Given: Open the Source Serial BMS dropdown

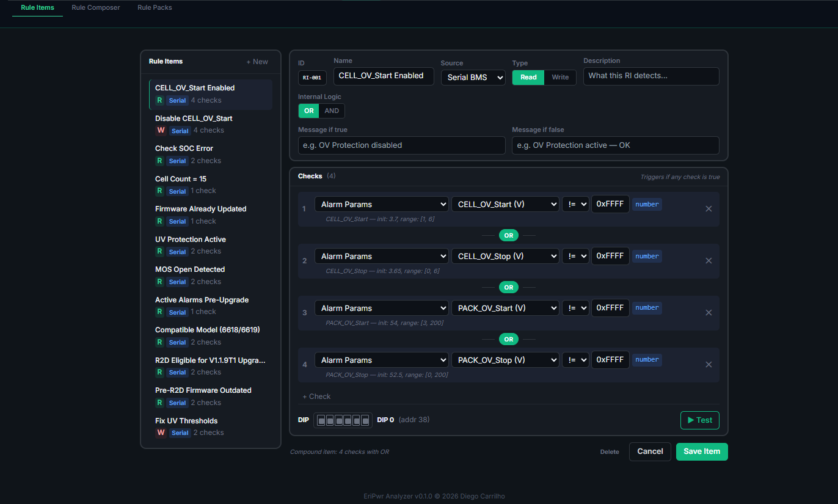Looking at the screenshot, I should (x=473, y=78).
